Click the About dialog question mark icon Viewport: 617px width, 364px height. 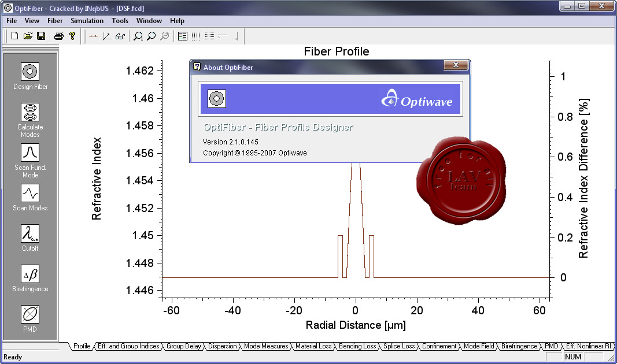(197, 67)
